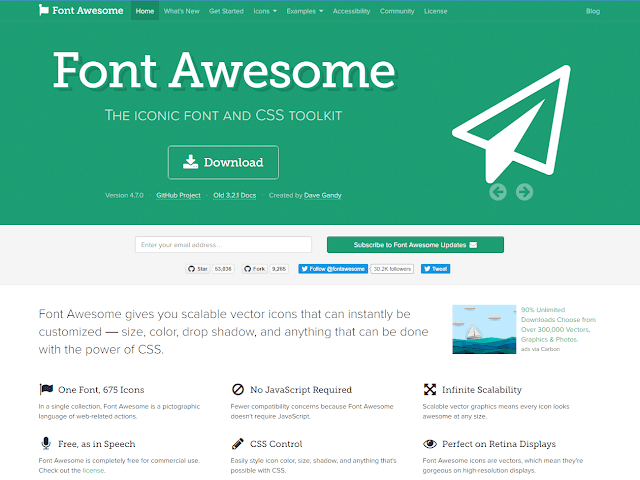The height and width of the screenshot is (480, 640).
Task: Fork the project on GitHub
Action: [254, 269]
